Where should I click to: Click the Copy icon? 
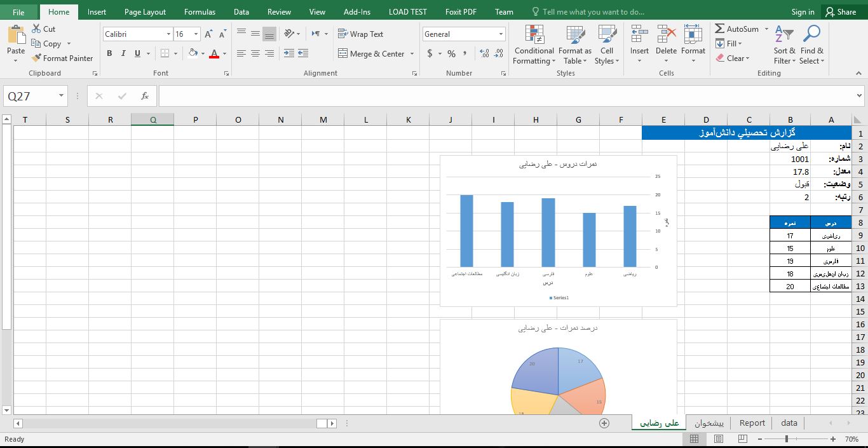(x=36, y=44)
